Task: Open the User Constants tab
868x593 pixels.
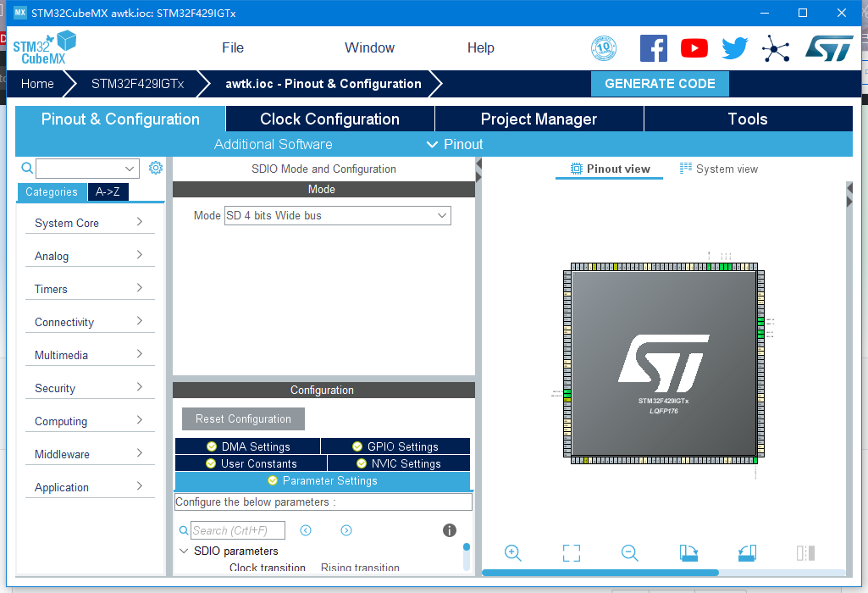Action: pyautogui.click(x=251, y=463)
